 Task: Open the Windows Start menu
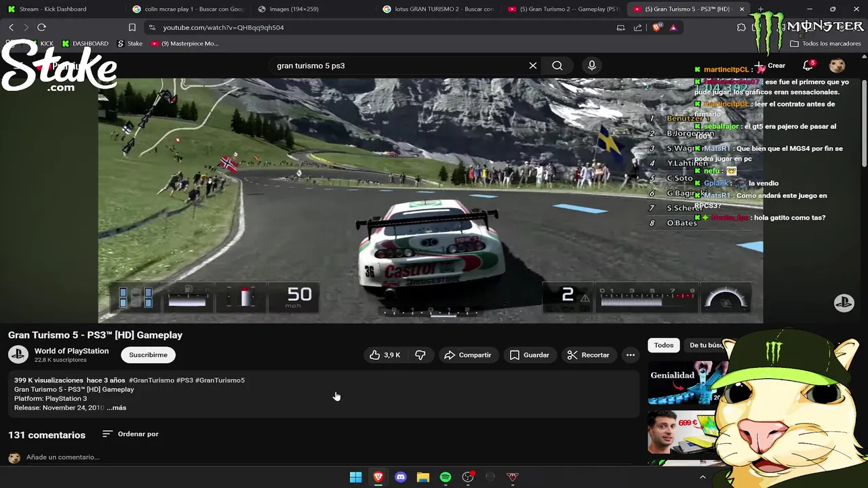point(355,477)
